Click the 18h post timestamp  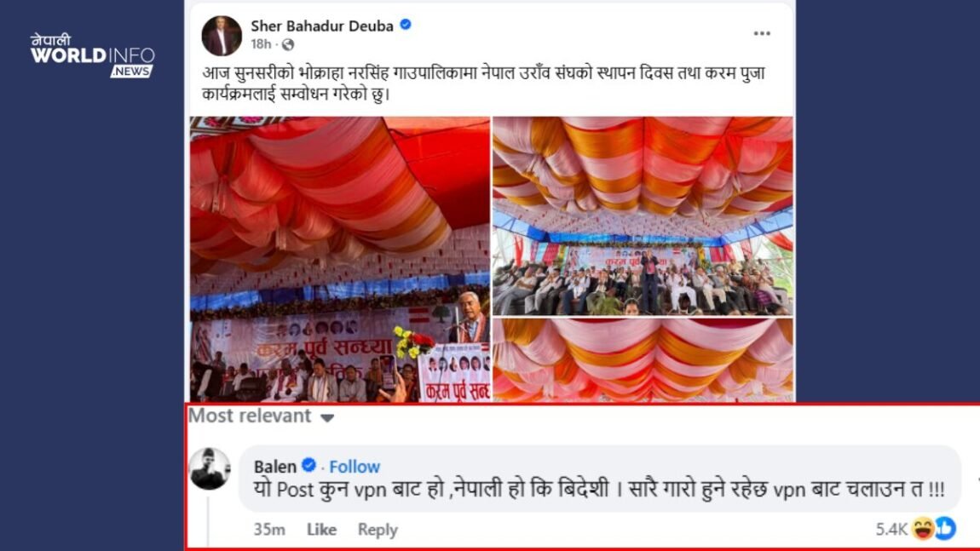pyautogui.click(x=262, y=44)
